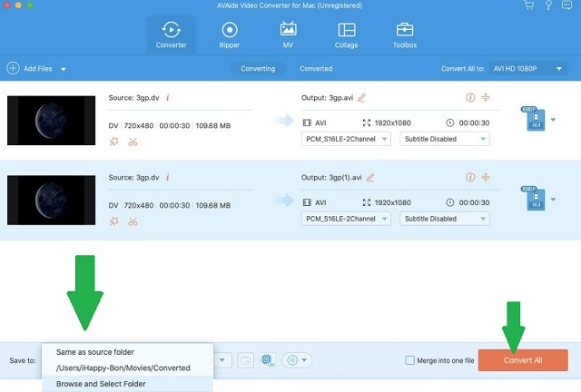
Task: Open the output folder icon in bottom bar
Action: click(x=246, y=360)
